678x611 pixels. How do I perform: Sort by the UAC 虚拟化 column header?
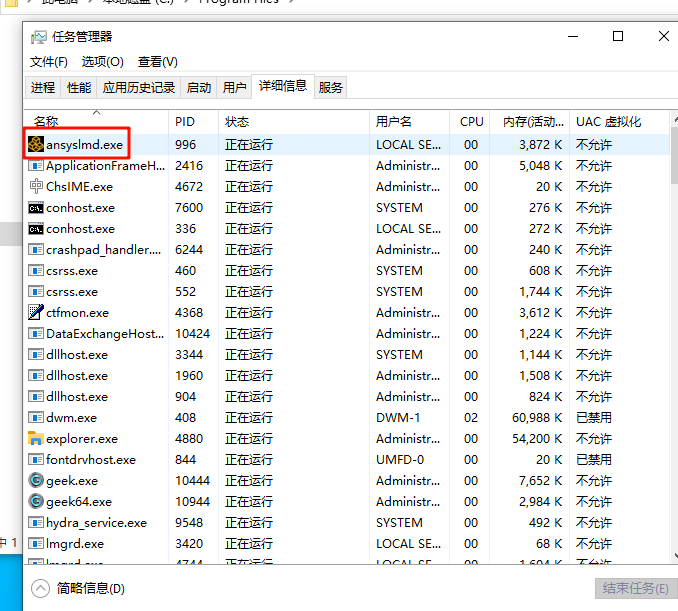[619, 122]
